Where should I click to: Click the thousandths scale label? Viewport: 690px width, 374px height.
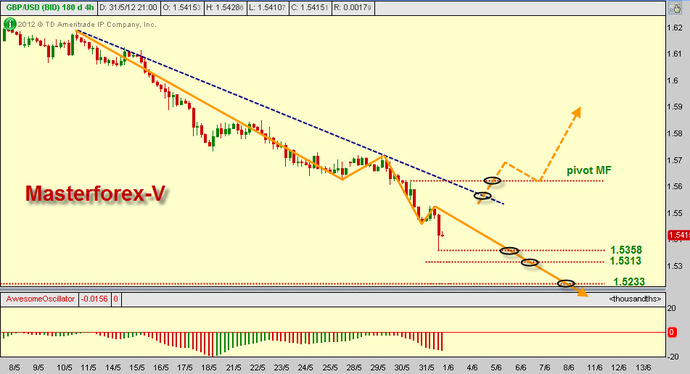635,299
